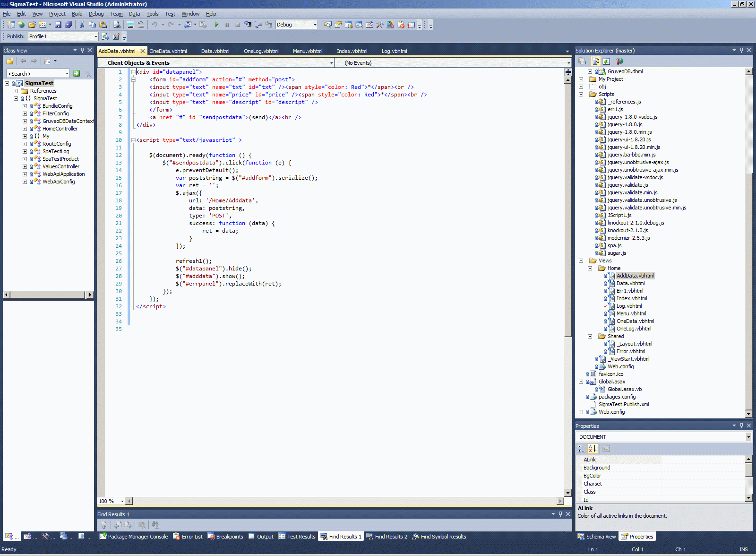Collapse the script block outline at line 10

[133, 140]
